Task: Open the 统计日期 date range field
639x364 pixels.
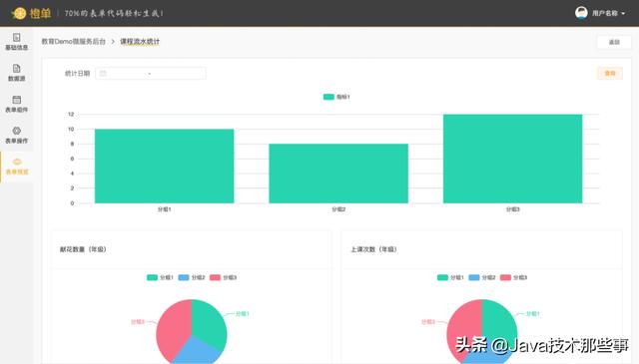Action: click(151, 73)
